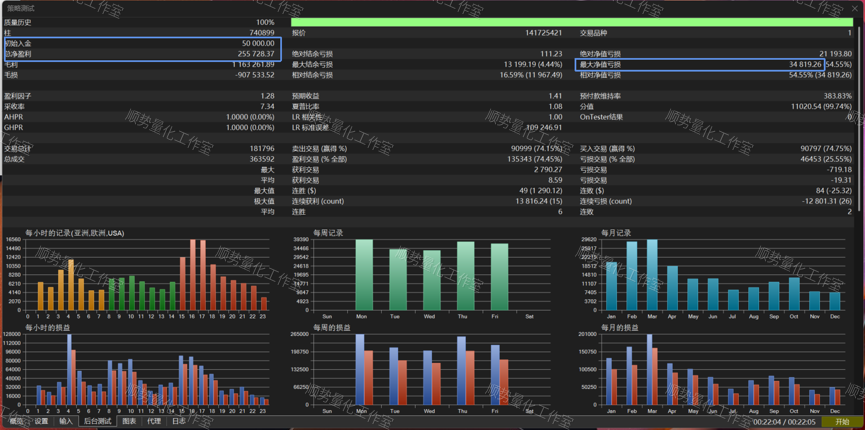Select the 连败 ($) value 84 (-25.32)

[834, 190]
